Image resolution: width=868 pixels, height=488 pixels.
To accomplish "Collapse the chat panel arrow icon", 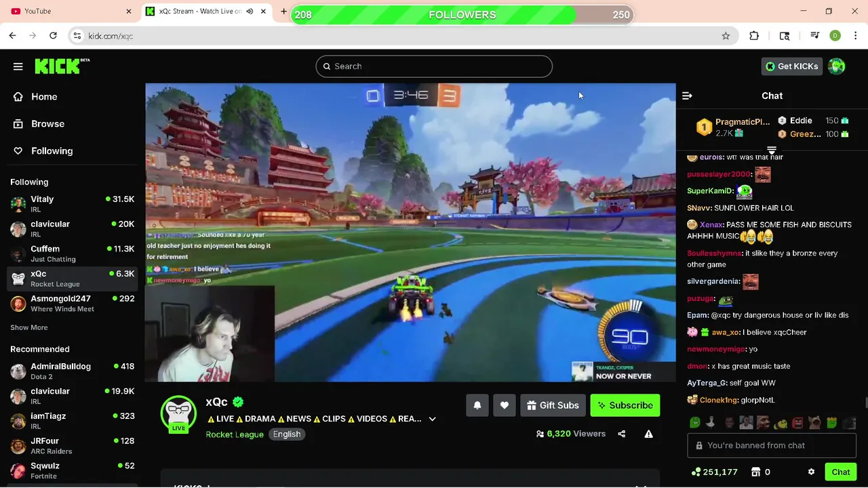I will pyautogui.click(x=687, y=96).
